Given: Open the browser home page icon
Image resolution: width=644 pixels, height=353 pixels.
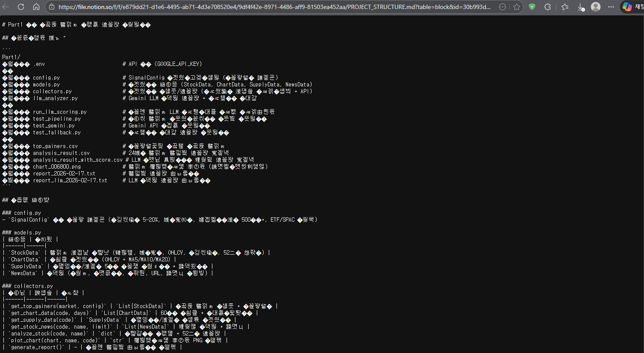Looking at the screenshot, I should pyautogui.click(x=36, y=7).
